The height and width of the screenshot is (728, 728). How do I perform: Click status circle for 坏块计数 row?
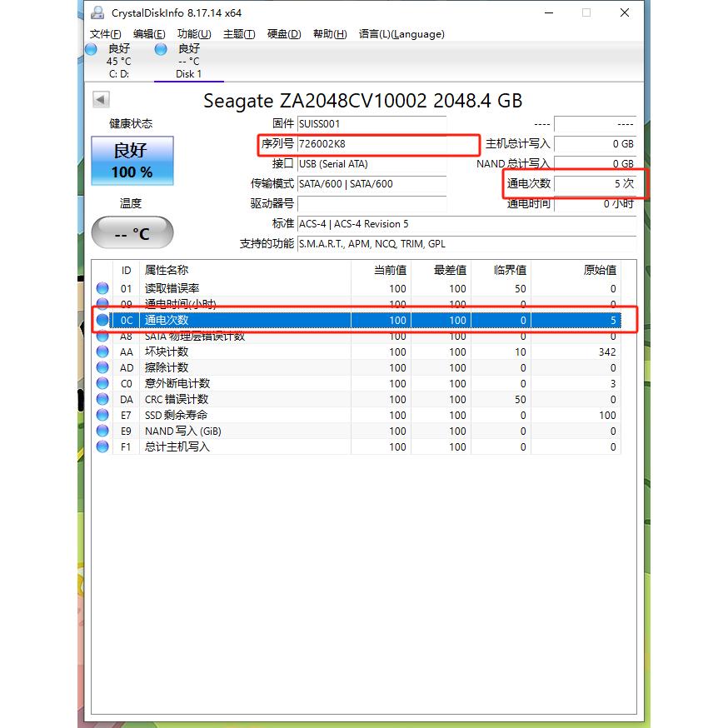tap(102, 352)
